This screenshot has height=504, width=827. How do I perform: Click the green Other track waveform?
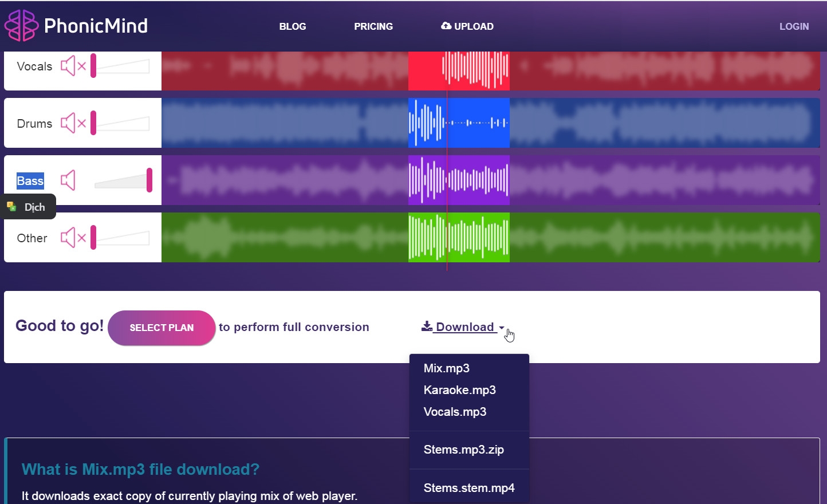[x=490, y=238]
